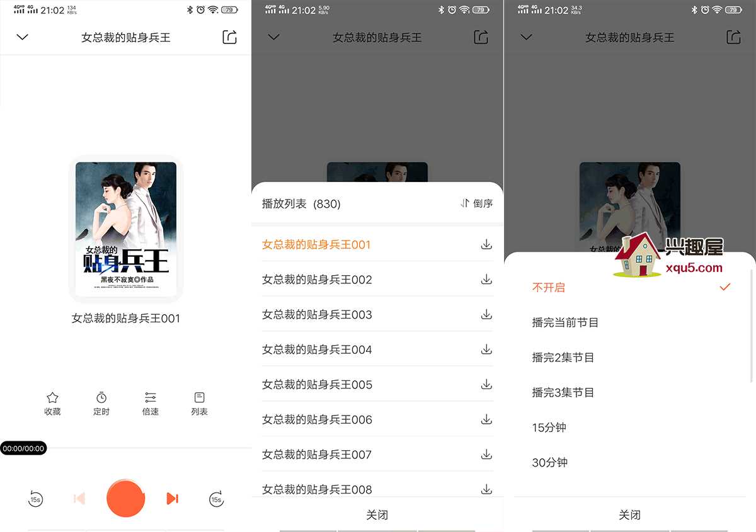Add audiobook to favorites with 收藏 star

point(52,404)
